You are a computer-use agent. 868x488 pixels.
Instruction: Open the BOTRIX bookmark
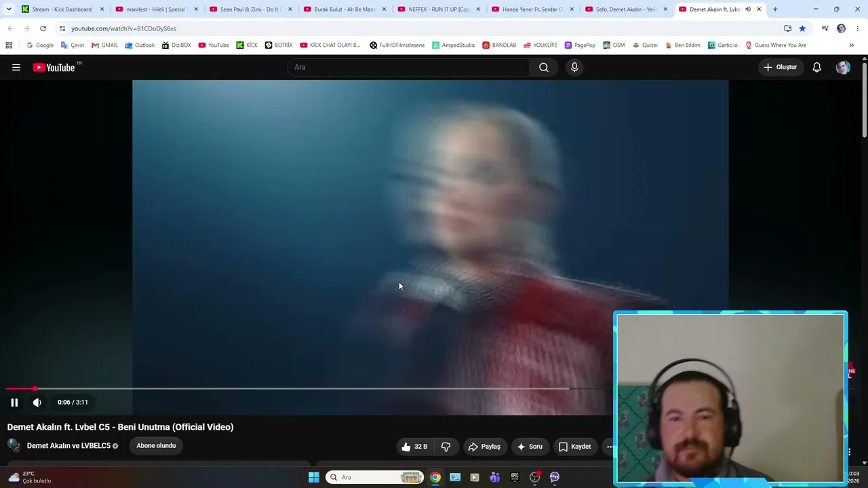(x=279, y=45)
